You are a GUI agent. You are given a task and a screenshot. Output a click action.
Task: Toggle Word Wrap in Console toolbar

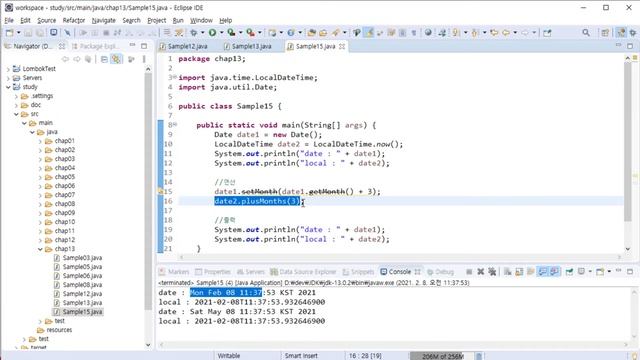(531, 271)
